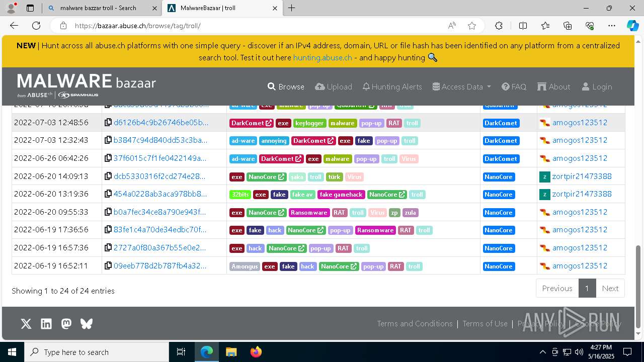The image size is (644, 362).
Task: Copy hash icon for dcb5330316f2cd274e28 row
Action: [x=108, y=176]
